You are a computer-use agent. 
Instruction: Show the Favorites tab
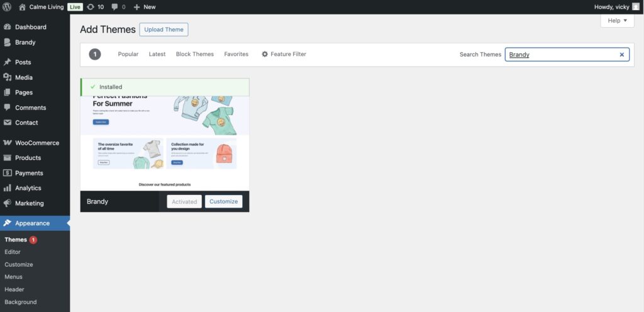pos(236,54)
